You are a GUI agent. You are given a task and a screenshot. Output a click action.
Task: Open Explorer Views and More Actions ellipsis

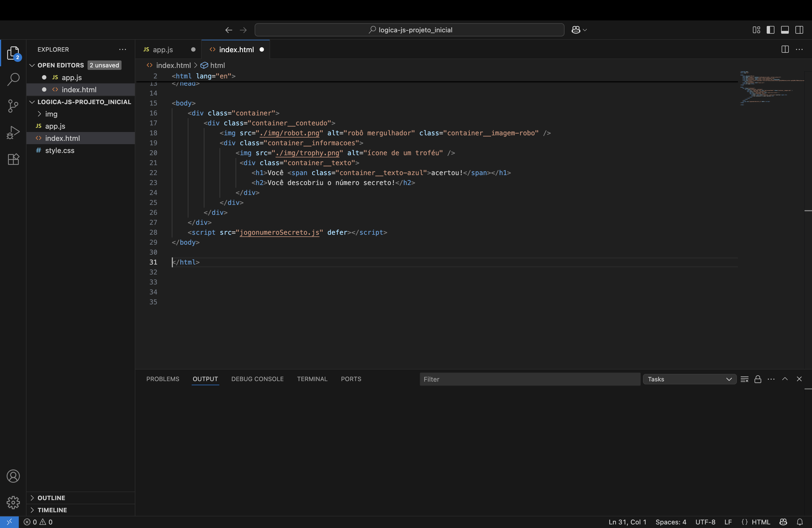point(122,49)
